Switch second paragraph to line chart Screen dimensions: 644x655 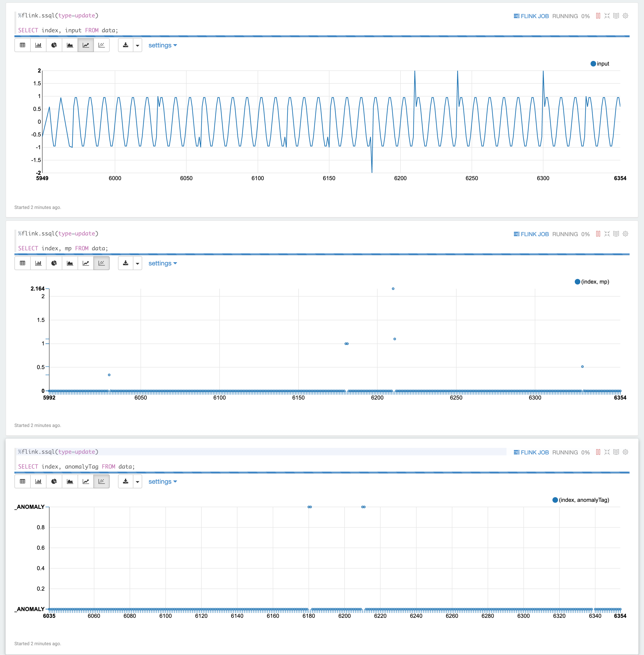pos(86,263)
